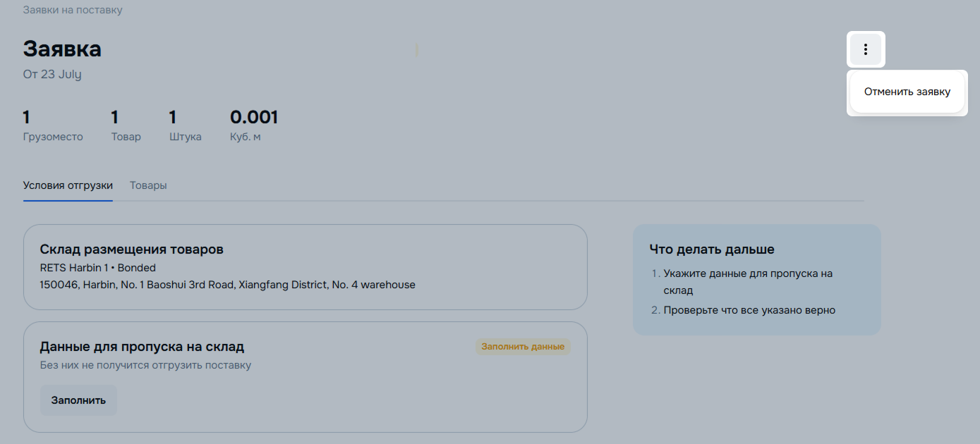Click the "От 23 July" date
980x444 pixels.
(52, 74)
